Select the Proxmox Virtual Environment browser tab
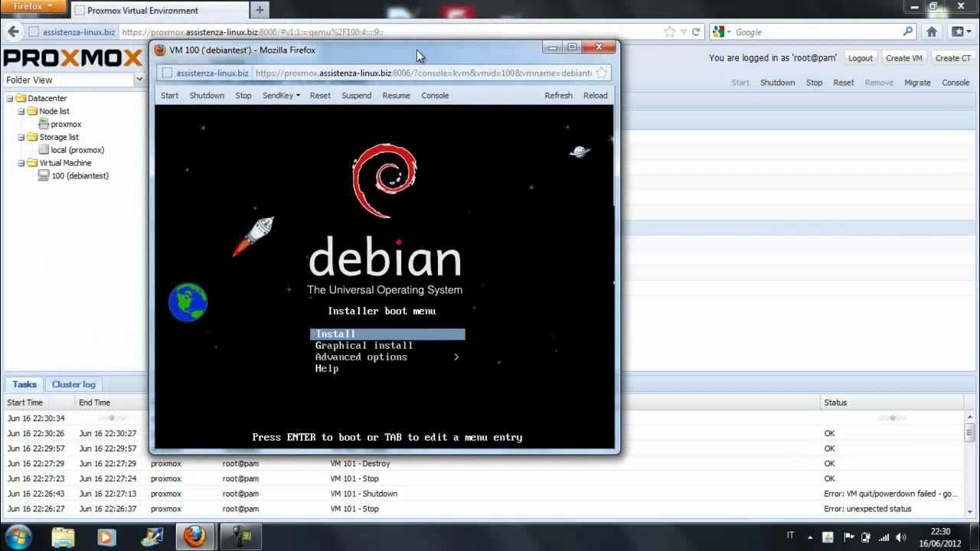 coord(158,11)
